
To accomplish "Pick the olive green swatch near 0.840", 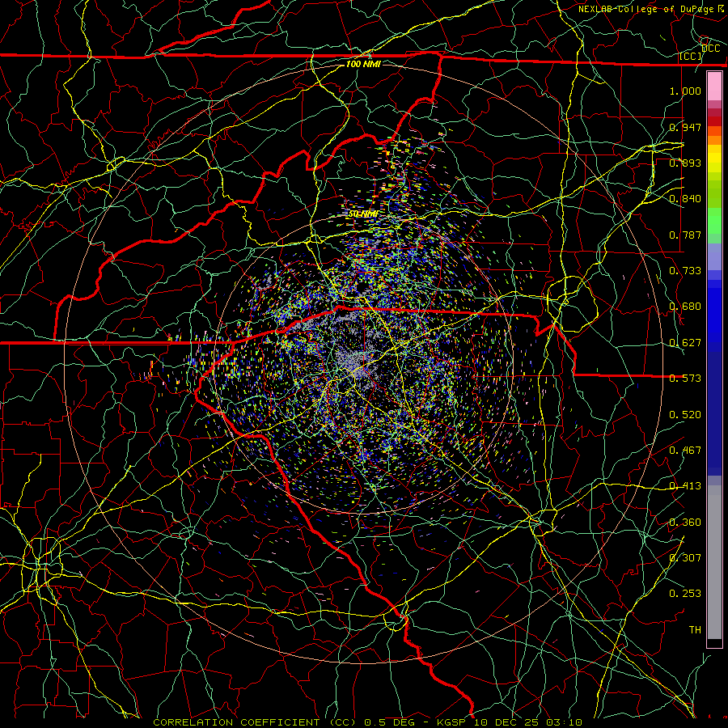I will [714, 194].
